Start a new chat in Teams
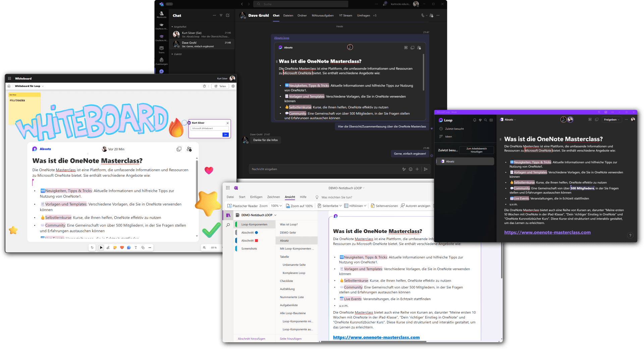This screenshot has width=644, height=349. tap(228, 15)
